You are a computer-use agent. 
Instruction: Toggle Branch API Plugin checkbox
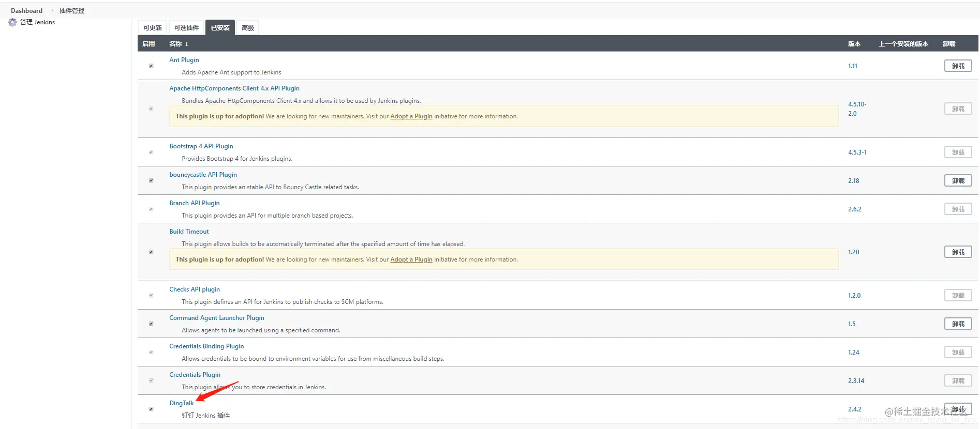(151, 209)
